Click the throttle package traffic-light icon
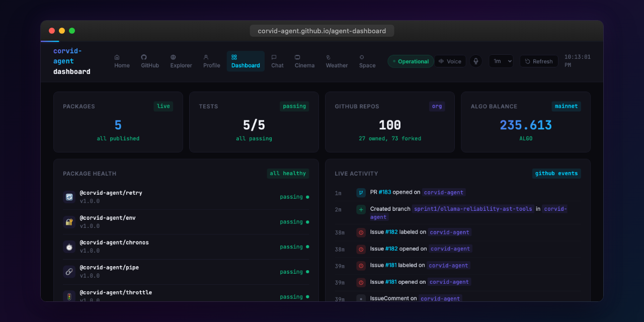The height and width of the screenshot is (322, 644). tap(69, 296)
